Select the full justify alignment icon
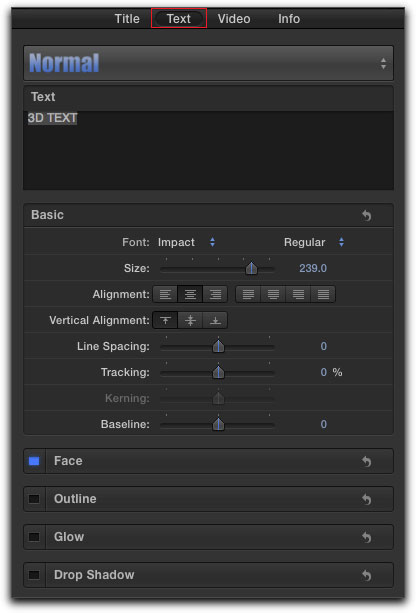The height and width of the screenshot is (613, 416). [x=323, y=294]
